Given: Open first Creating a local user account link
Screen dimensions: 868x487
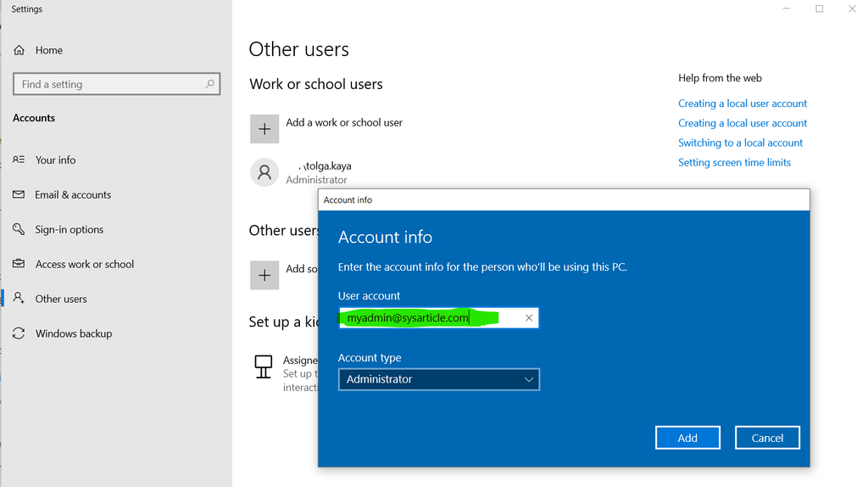Looking at the screenshot, I should (x=743, y=103).
